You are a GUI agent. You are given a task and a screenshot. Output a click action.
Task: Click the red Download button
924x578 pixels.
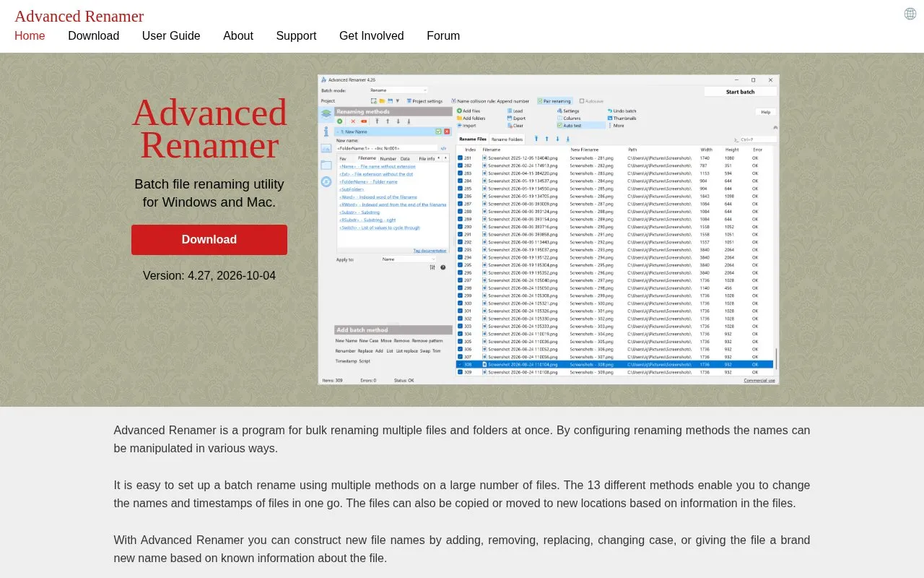(x=209, y=240)
